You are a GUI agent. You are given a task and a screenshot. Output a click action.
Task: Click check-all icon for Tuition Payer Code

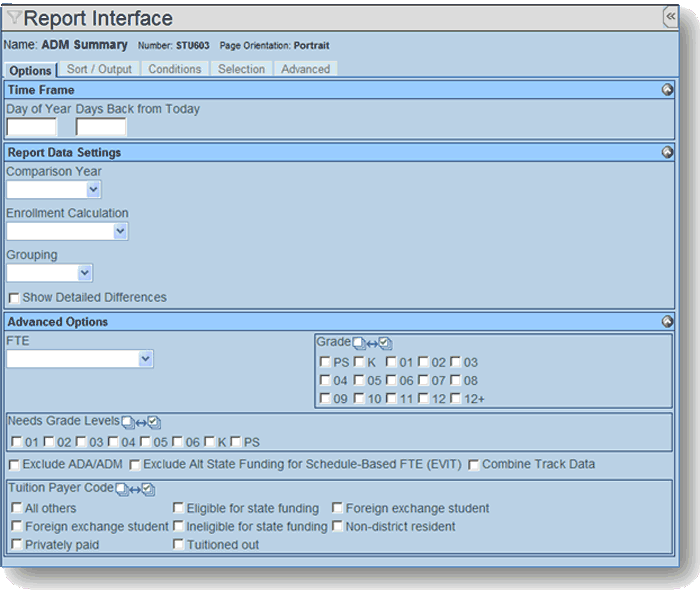148,489
